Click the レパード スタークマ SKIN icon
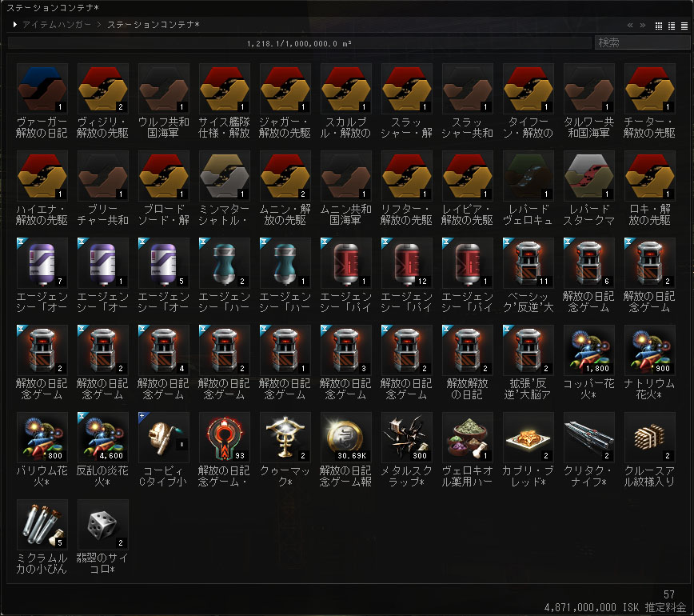The height and width of the screenshot is (616, 694). pos(588,176)
